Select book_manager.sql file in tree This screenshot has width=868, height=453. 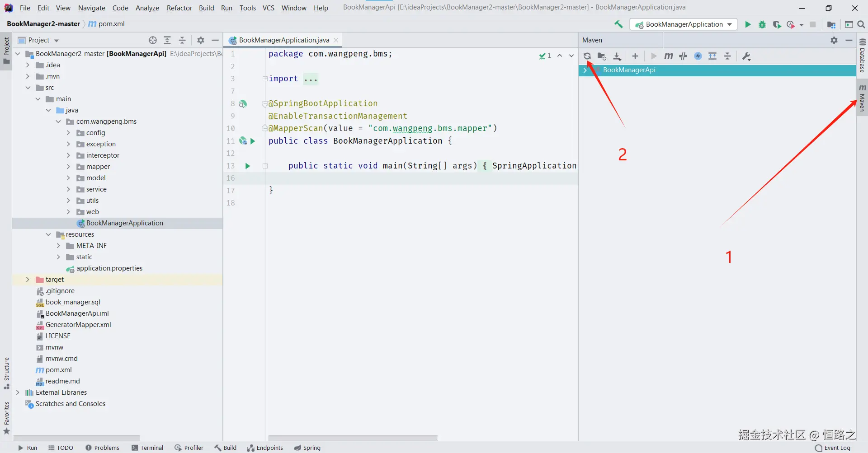pyautogui.click(x=73, y=302)
